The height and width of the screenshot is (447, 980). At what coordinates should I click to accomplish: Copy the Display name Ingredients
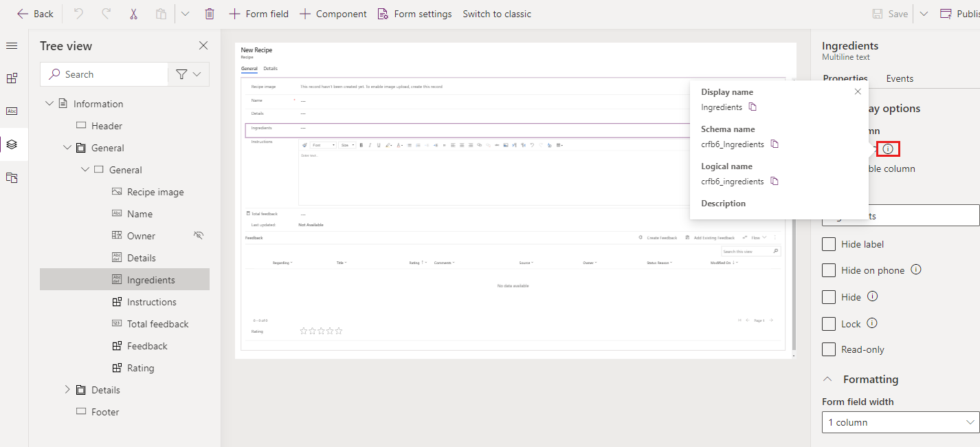tap(753, 107)
